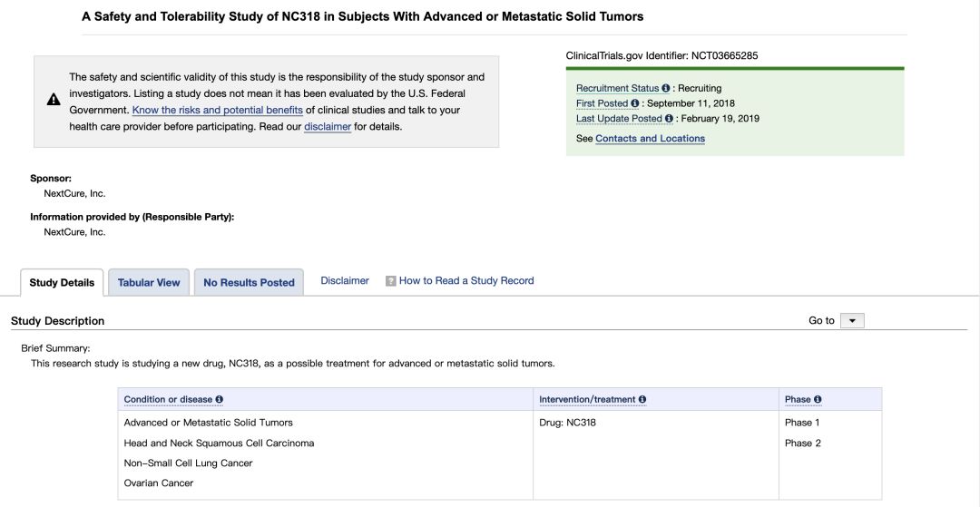The image size is (980, 507).
Task: Select the Study Details tab
Action: (x=62, y=283)
